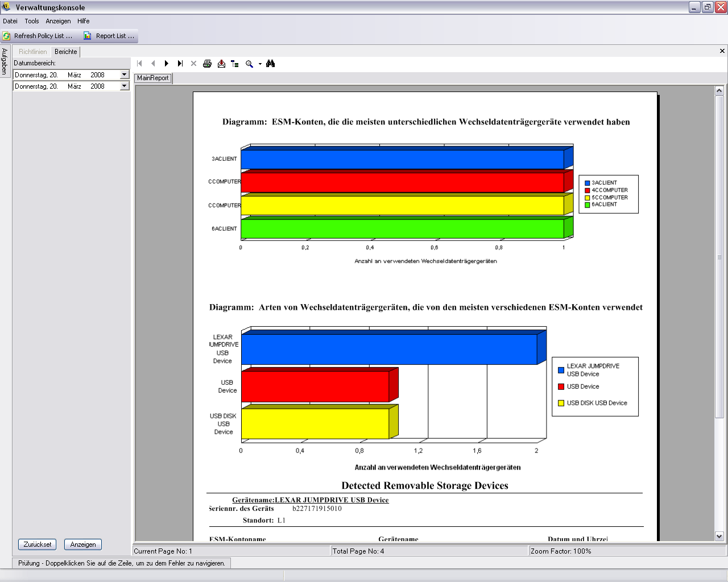The width and height of the screenshot is (728, 582).
Task: Select the MainReport tab
Action: pos(152,78)
